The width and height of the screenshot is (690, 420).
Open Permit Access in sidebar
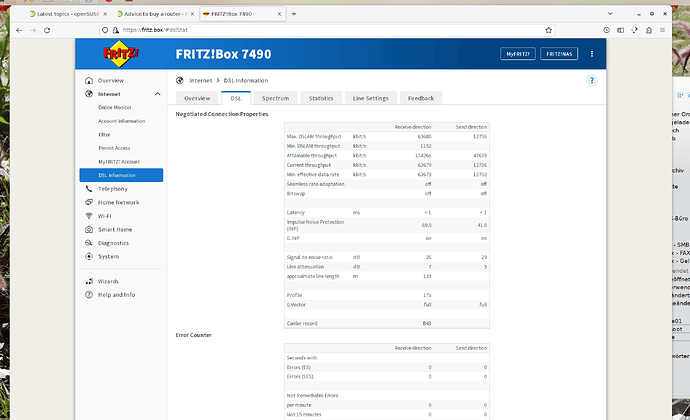click(x=114, y=148)
